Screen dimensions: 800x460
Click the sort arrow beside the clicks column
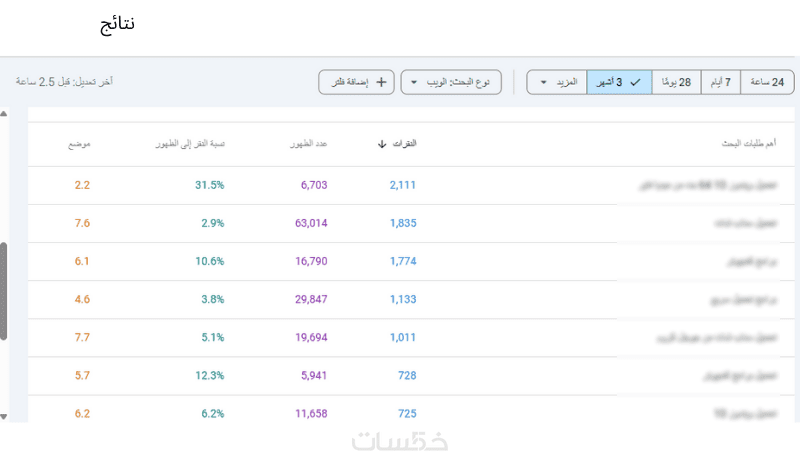[x=381, y=144]
